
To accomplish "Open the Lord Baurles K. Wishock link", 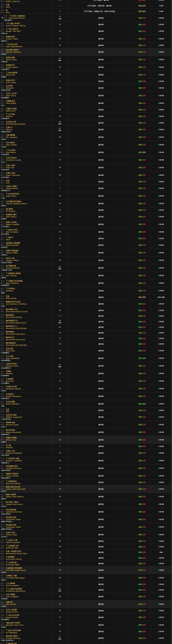I will [x=16, y=304].
